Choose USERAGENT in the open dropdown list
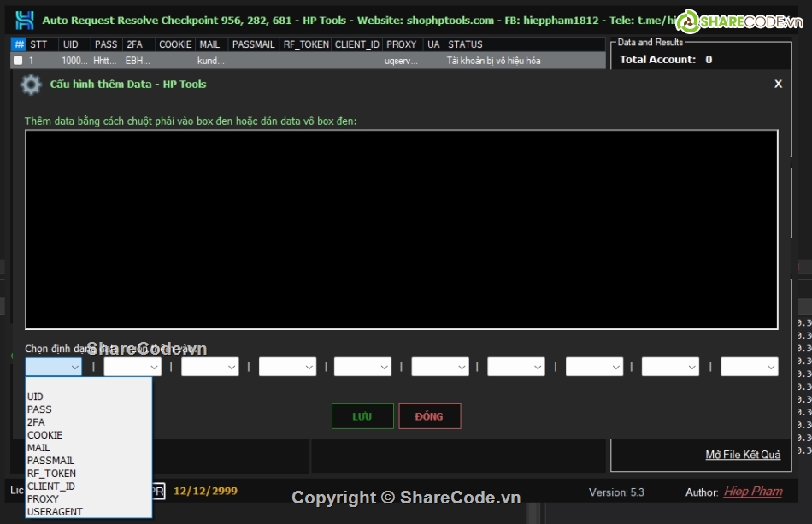Viewport: 812px width, 524px height. coord(89,511)
